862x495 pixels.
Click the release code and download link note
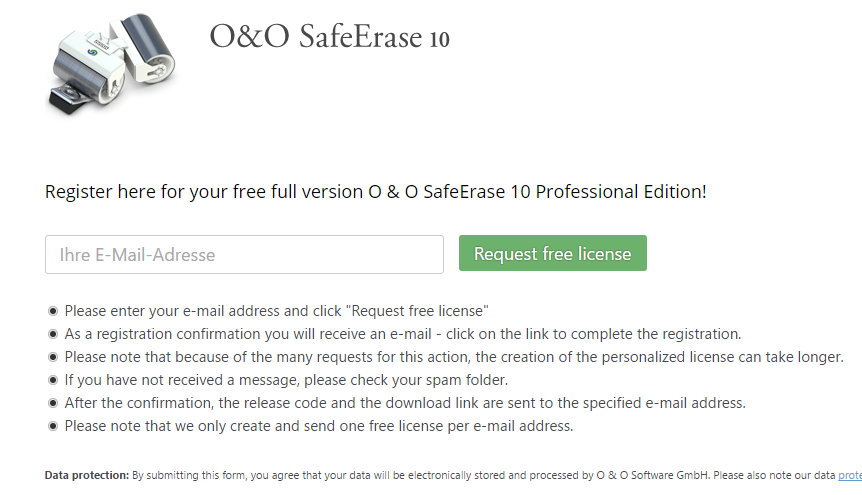coord(405,403)
